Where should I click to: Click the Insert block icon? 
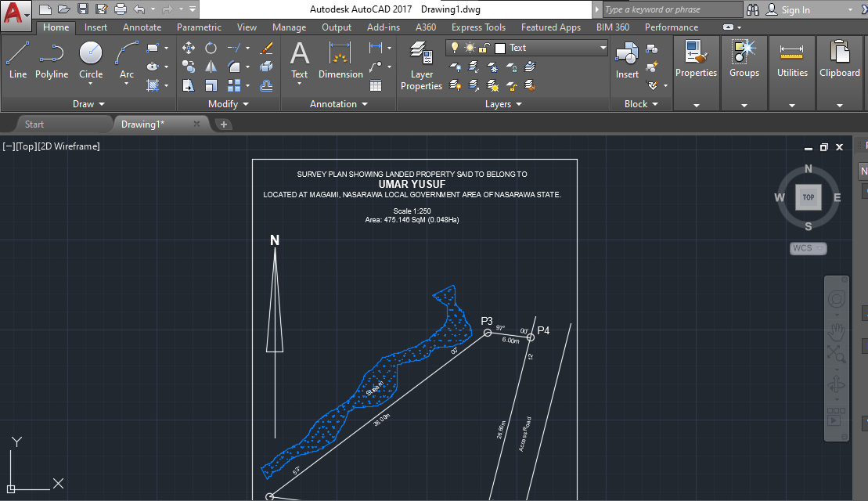(626, 56)
